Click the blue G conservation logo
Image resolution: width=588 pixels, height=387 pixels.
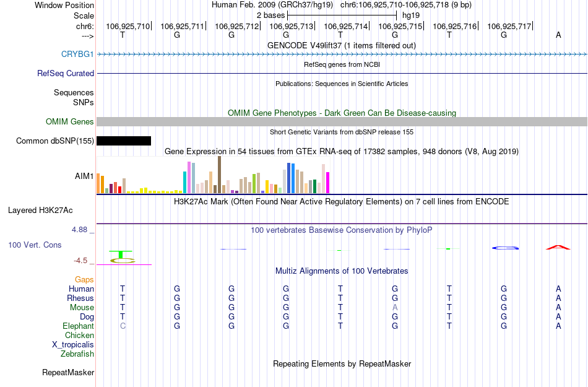click(506, 248)
